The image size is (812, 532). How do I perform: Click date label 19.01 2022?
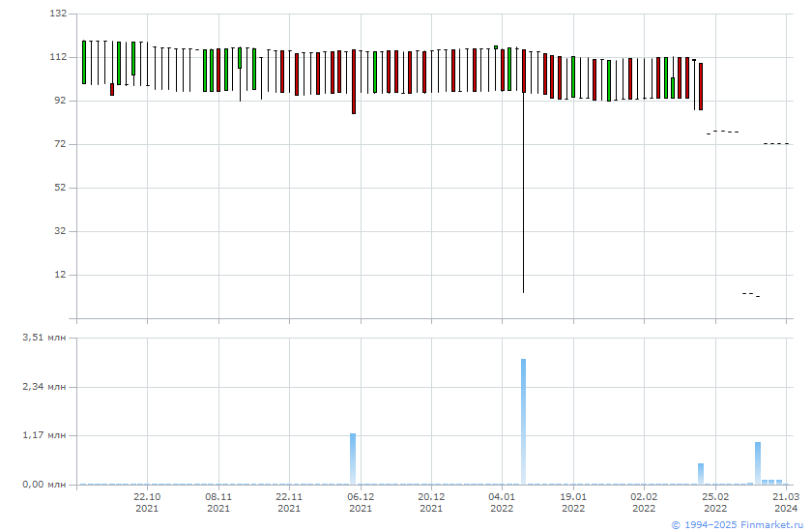click(x=573, y=502)
